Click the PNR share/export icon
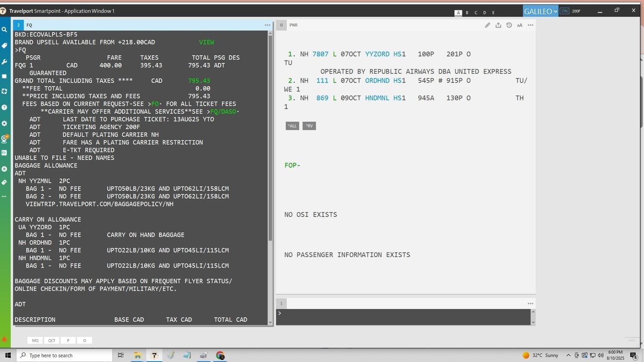The width and height of the screenshot is (644, 362). point(498,25)
